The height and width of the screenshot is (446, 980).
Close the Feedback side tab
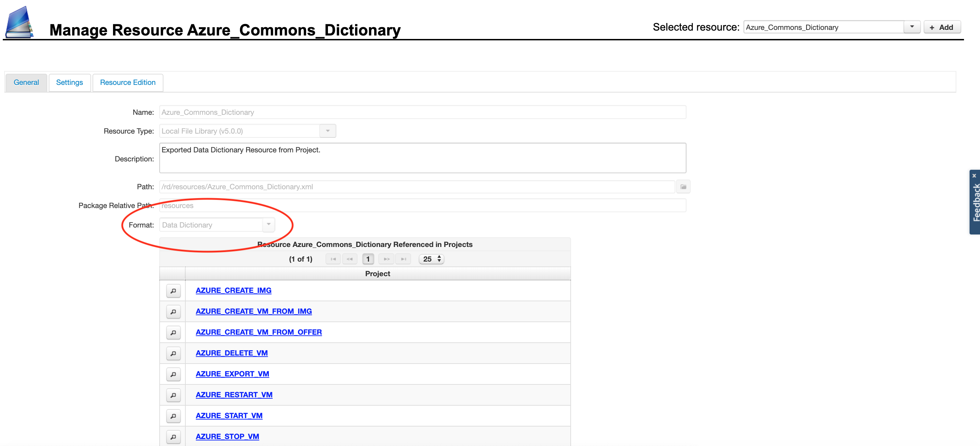coord(974,175)
